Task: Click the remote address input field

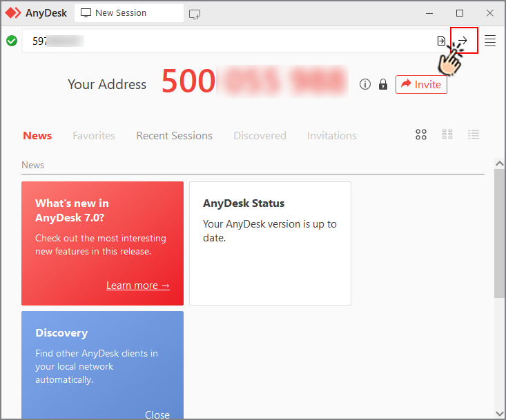Action: (x=226, y=41)
